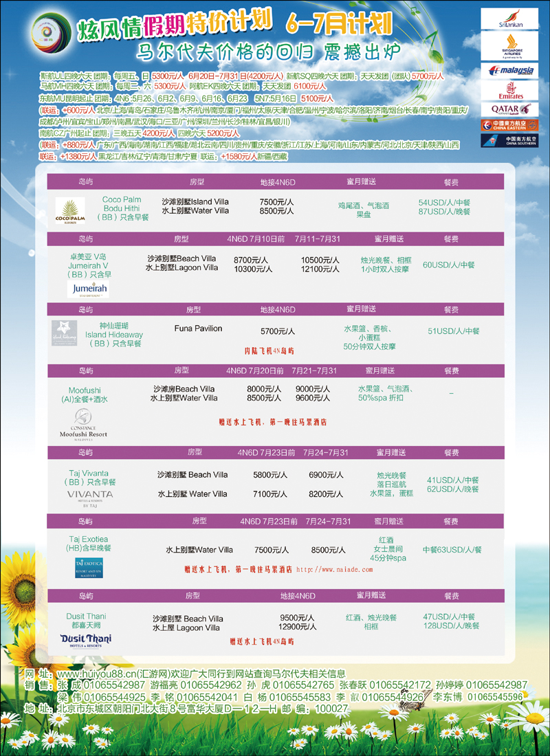This screenshot has height=756, width=550.
Task: Select the subtitle "马尔代夫价格的回归 震撼出炉"
Action: pos(269,52)
